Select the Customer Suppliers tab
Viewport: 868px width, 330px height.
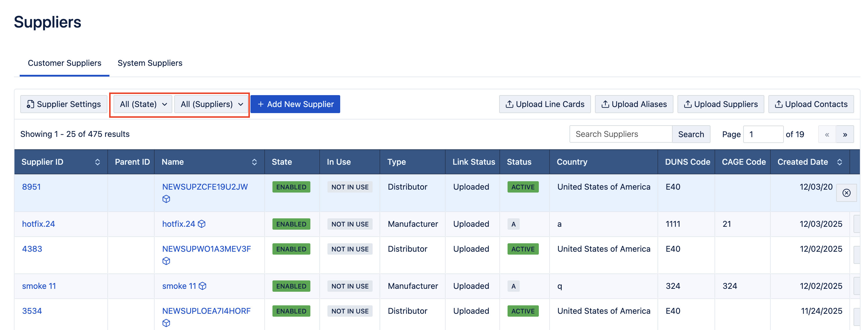point(64,63)
